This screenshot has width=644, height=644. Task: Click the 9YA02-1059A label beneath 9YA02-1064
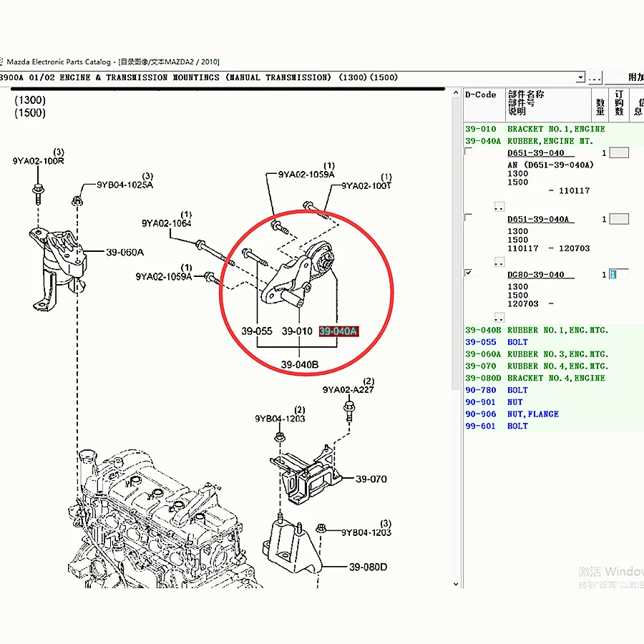coord(164,277)
